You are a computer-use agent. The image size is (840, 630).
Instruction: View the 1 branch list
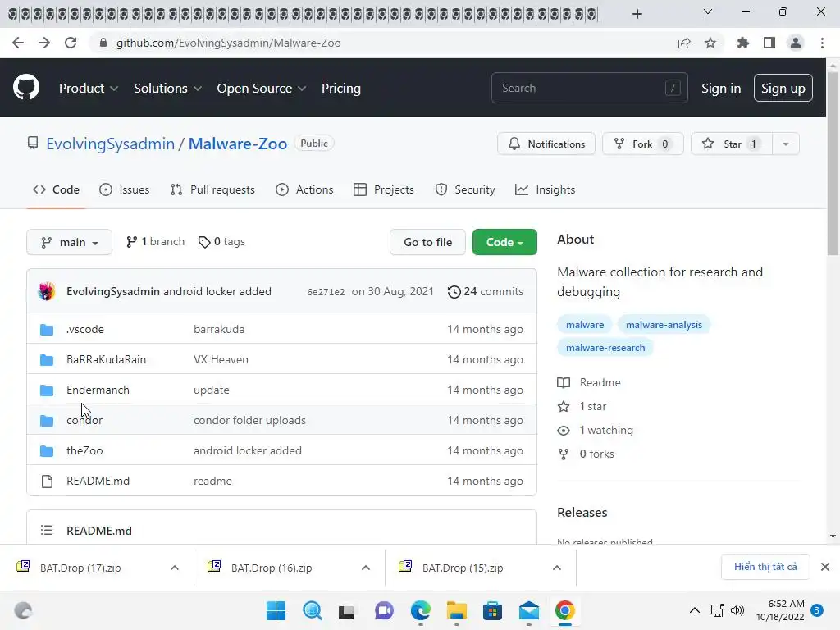[155, 242]
